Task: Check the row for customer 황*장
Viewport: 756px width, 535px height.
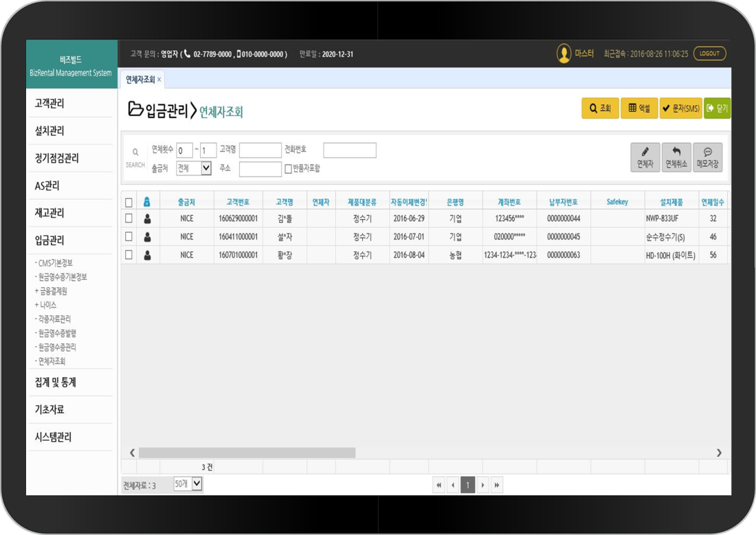Action: point(129,255)
